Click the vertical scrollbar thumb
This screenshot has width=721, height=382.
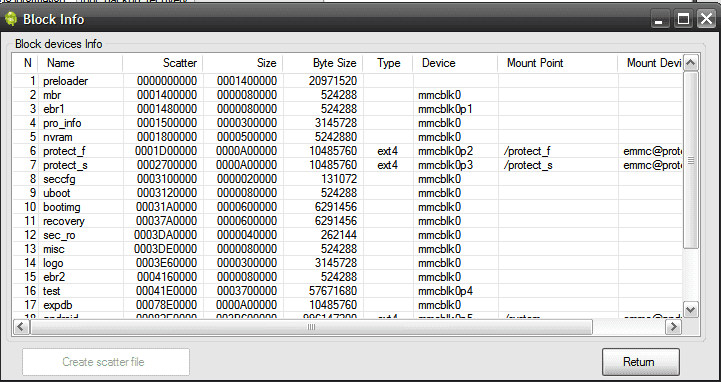tap(691, 160)
